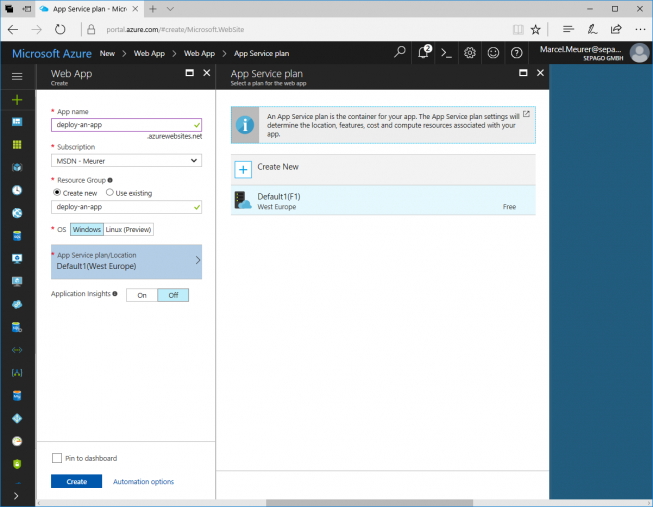Click the feedback smiley icon
Image resolution: width=653 pixels, height=507 pixels.
click(x=493, y=53)
